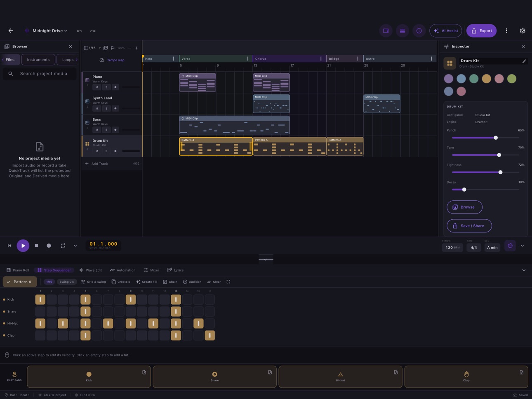The height and width of the screenshot is (399, 532).
Task: Disable Snare step 5
Action: (85, 312)
